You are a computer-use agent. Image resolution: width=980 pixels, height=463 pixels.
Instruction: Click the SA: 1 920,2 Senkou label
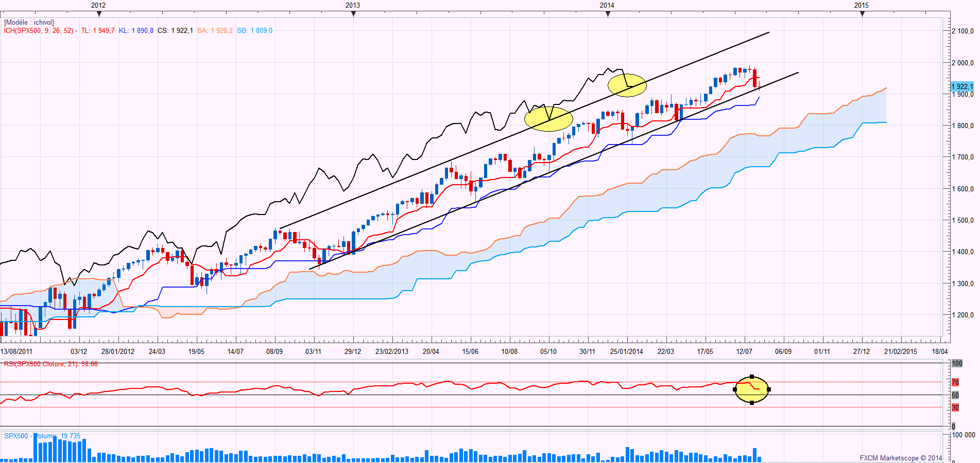pyautogui.click(x=215, y=31)
